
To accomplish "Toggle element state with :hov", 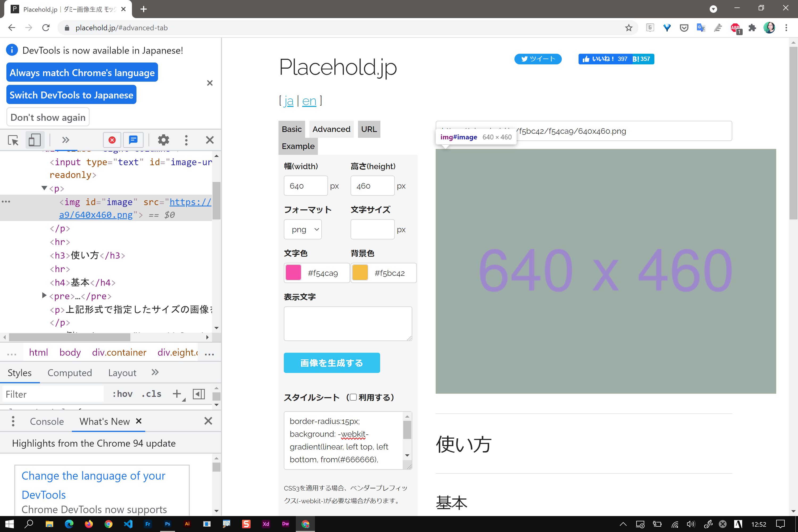I will coord(122,394).
